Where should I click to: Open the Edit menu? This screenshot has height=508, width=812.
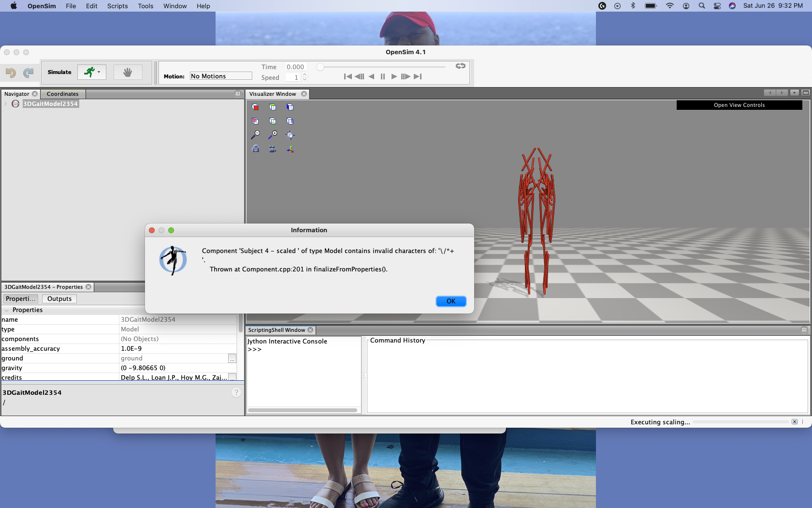[92, 6]
